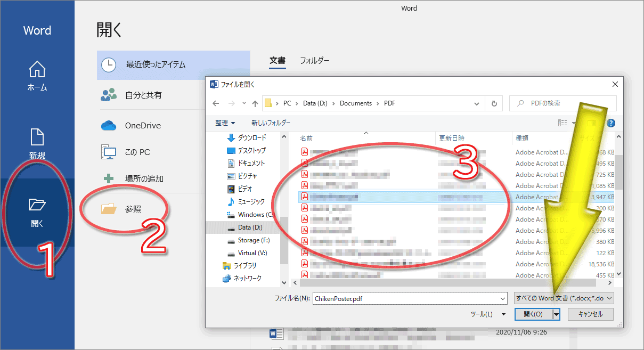Switch to the フォルダー tab
The image size is (644, 350).
click(314, 61)
